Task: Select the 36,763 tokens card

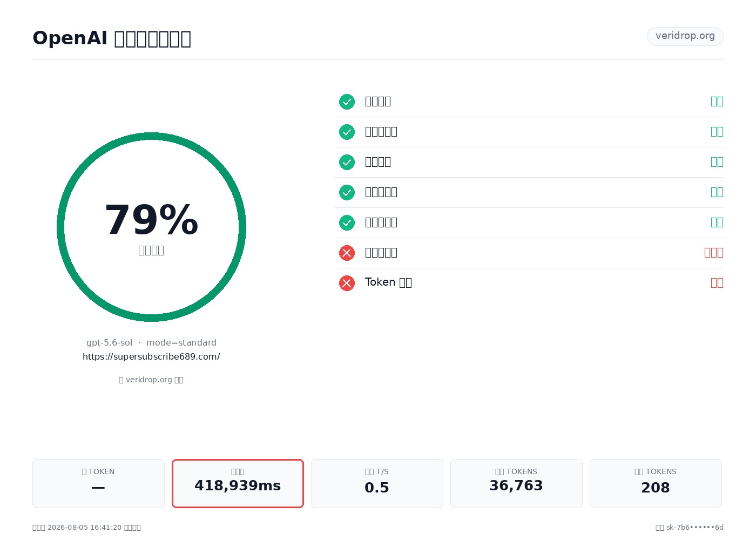Action: 516,483
